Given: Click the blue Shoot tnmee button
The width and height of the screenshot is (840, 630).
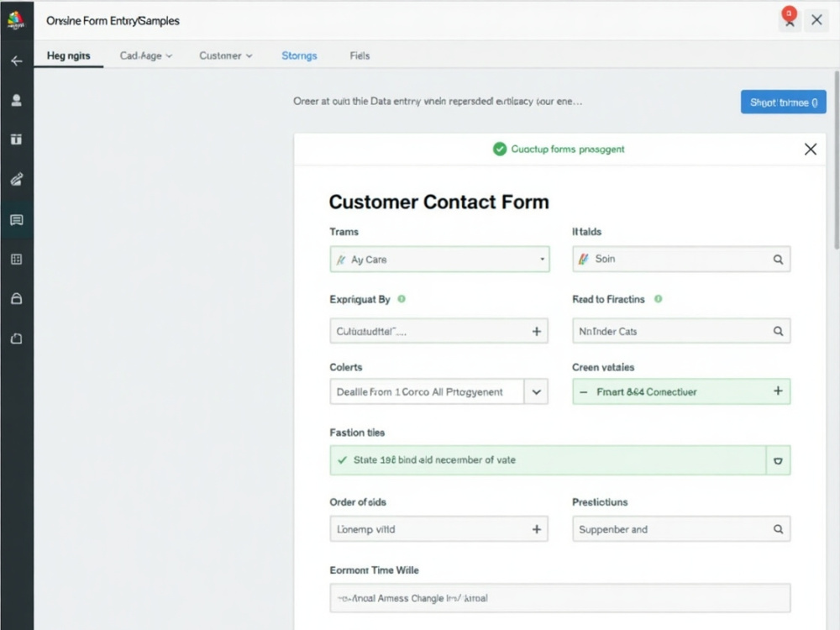Looking at the screenshot, I should pyautogui.click(x=783, y=102).
